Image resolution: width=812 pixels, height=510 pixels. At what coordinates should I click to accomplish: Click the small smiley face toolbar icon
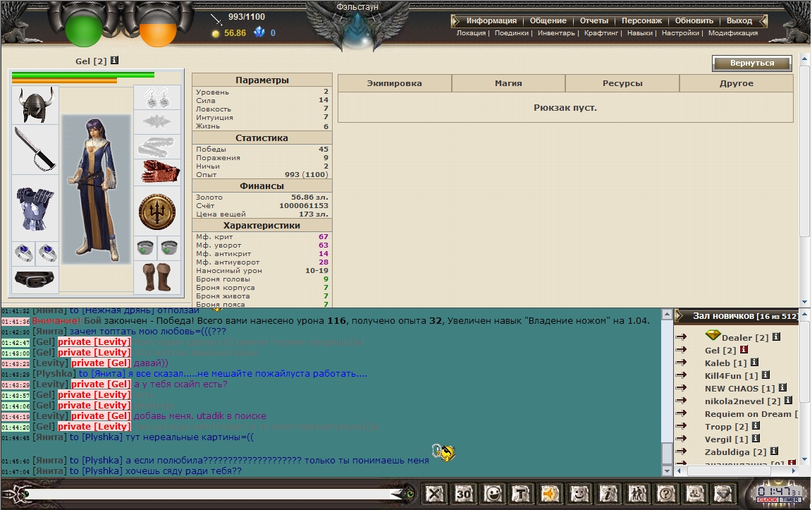pos(579,494)
